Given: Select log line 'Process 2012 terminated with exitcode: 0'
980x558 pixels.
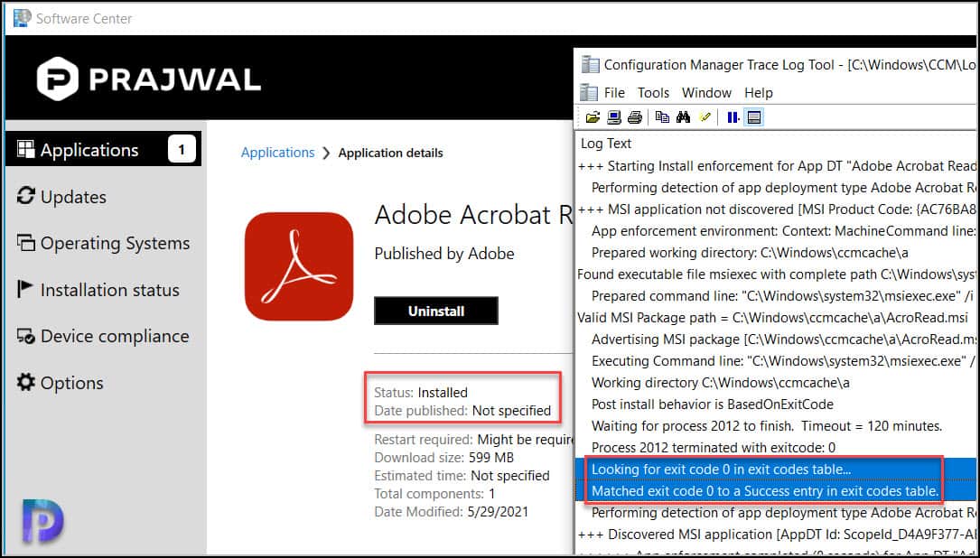Looking at the screenshot, I should coord(776,448).
